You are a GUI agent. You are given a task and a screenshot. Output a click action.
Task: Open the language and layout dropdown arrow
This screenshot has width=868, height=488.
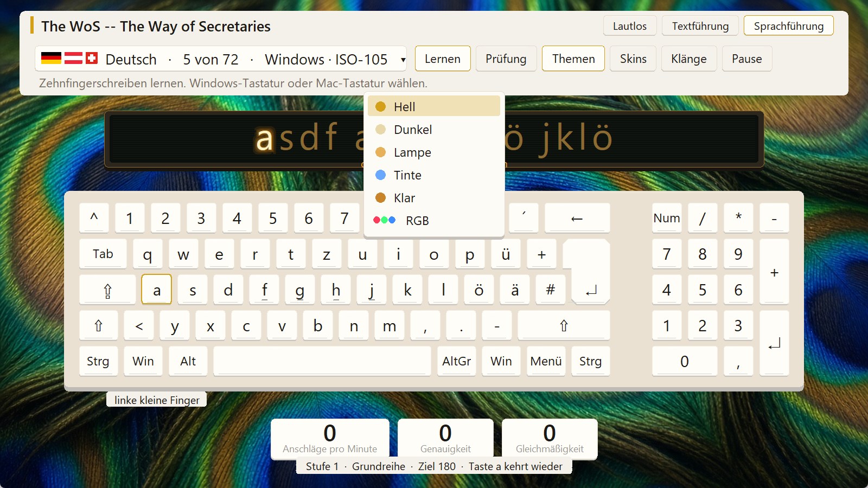pos(403,60)
